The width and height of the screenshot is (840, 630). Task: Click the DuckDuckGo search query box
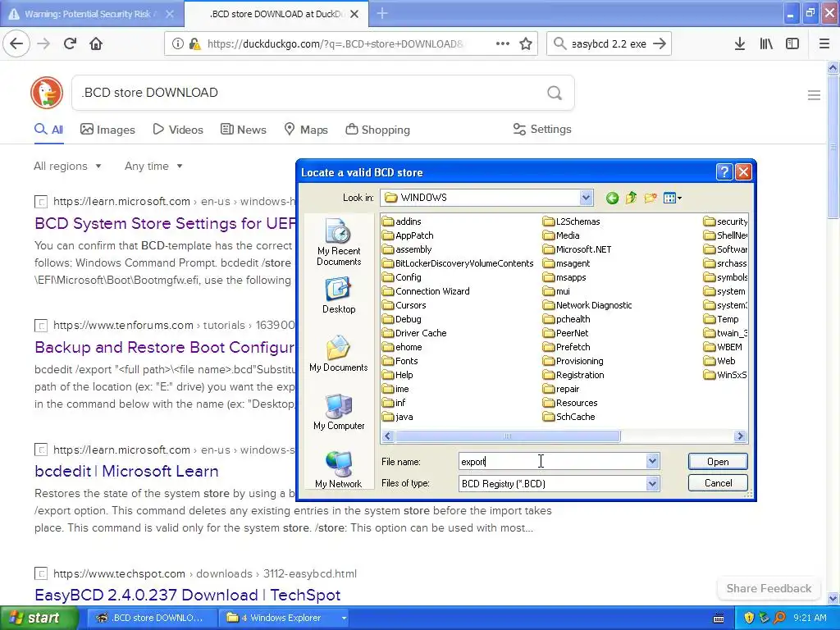click(309, 94)
